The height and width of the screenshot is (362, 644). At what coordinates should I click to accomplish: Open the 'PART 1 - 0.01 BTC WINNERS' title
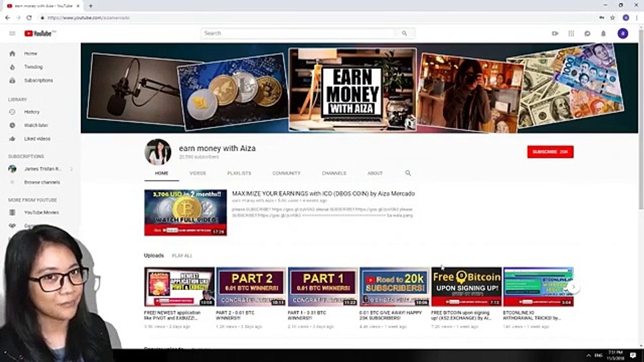pyautogui.click(x=307, y=315)
